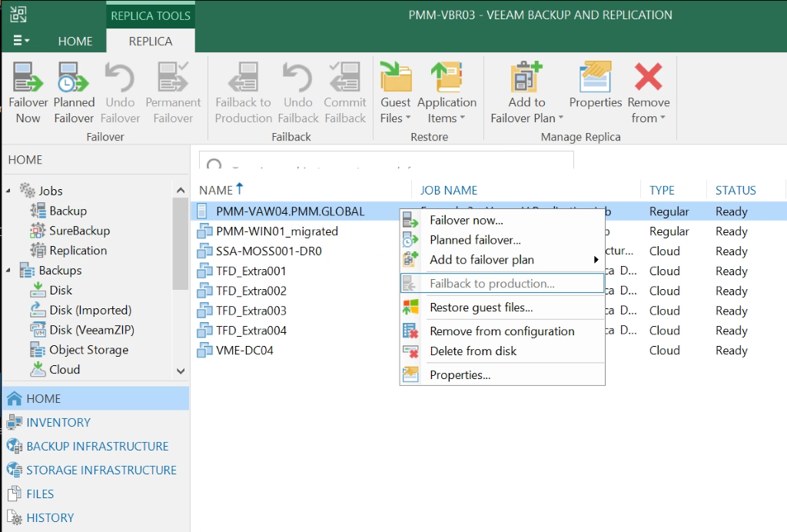Choose Properties... in the context menu
Viewport: 787px width, 532px height.
502,375
